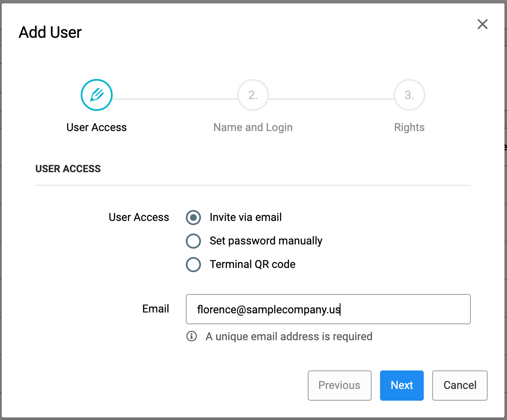Go to step 2 circle

(253, 95)
